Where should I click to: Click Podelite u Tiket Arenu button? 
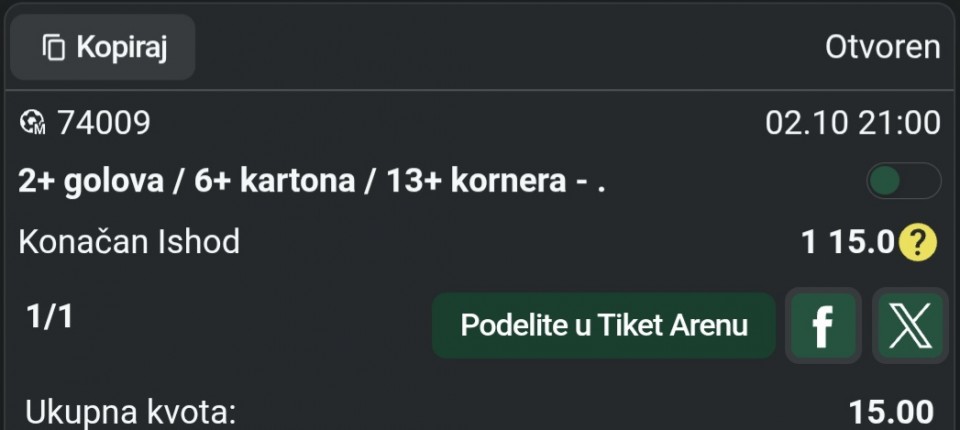point(604,326)
